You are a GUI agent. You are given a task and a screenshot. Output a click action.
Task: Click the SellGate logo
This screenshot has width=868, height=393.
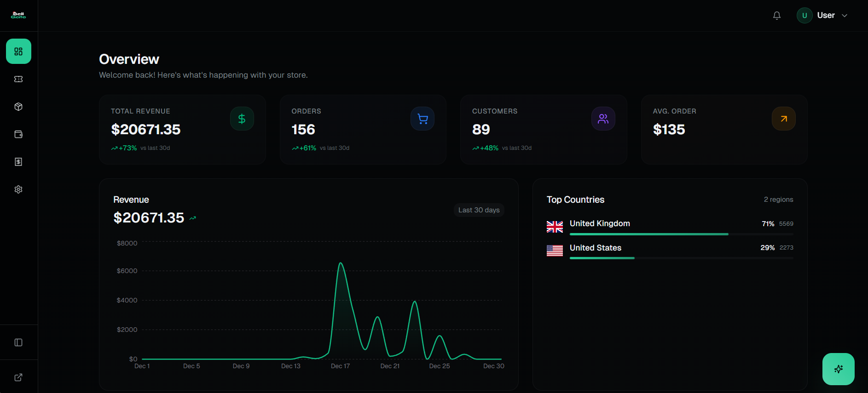(x=18, y=16)
